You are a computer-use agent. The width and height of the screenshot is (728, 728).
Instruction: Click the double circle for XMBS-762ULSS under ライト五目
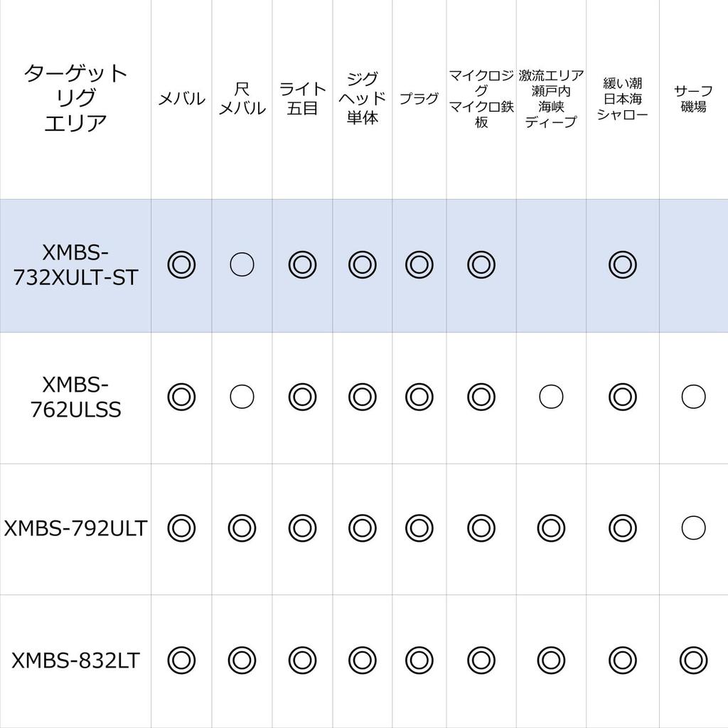tap(302, 397)
